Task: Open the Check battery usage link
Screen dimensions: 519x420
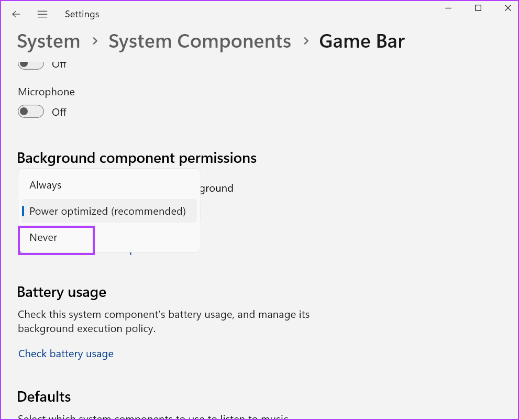Action: pyautogui.click(x=66, y=353)
